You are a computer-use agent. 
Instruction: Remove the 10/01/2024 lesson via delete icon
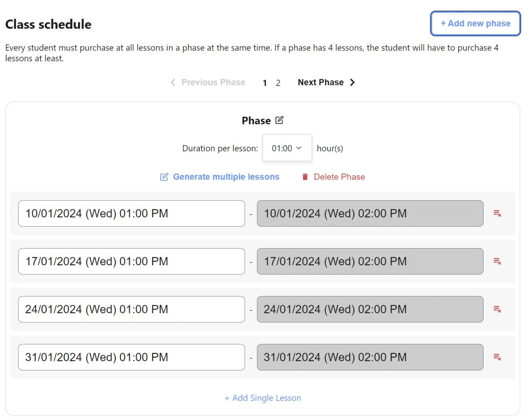pos(497,213)
